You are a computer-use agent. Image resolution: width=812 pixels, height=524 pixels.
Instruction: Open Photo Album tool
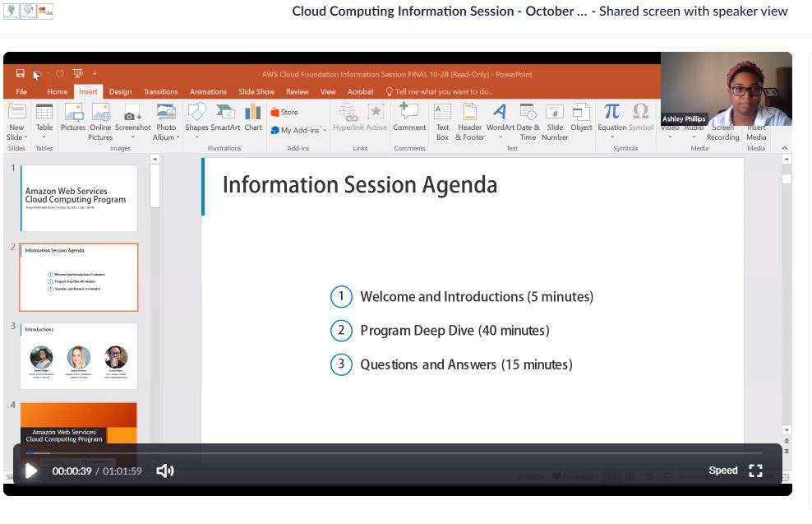point(166,122)
